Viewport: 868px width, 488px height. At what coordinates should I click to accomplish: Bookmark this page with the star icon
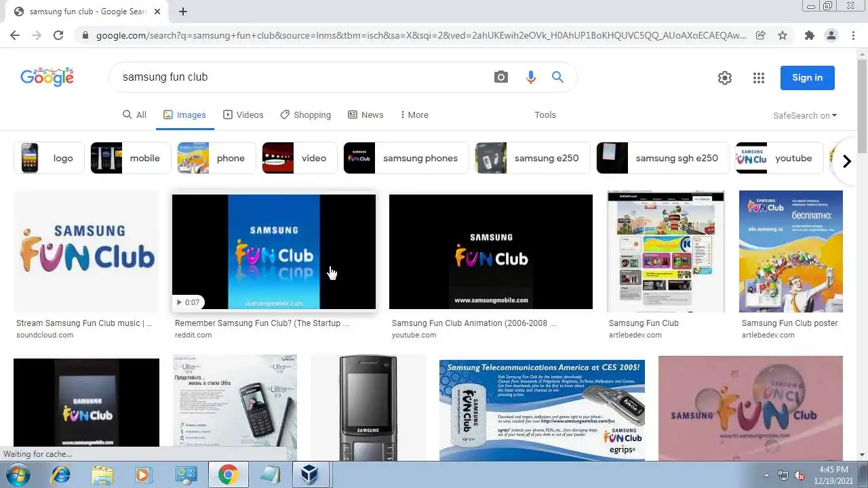pyautogui.click(x=783, y=35)
